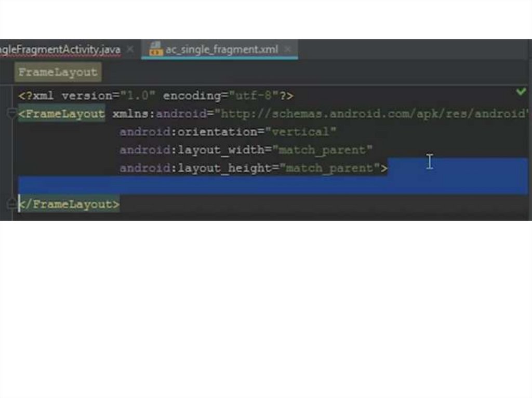Viewport: 532px width, 398px height.
Task: Collapse the closing FrameLayout tag fold
Action: 11,204
